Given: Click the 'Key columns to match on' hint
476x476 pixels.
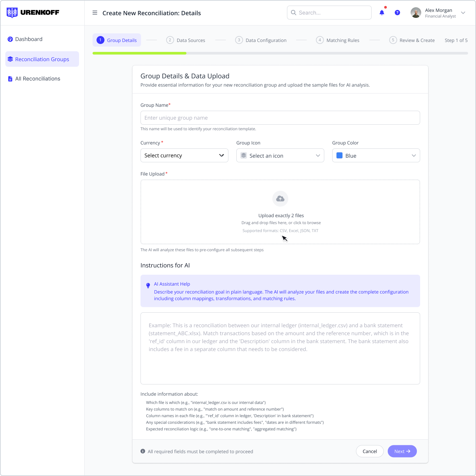Looking at the screenshot, I should [215, 409].
